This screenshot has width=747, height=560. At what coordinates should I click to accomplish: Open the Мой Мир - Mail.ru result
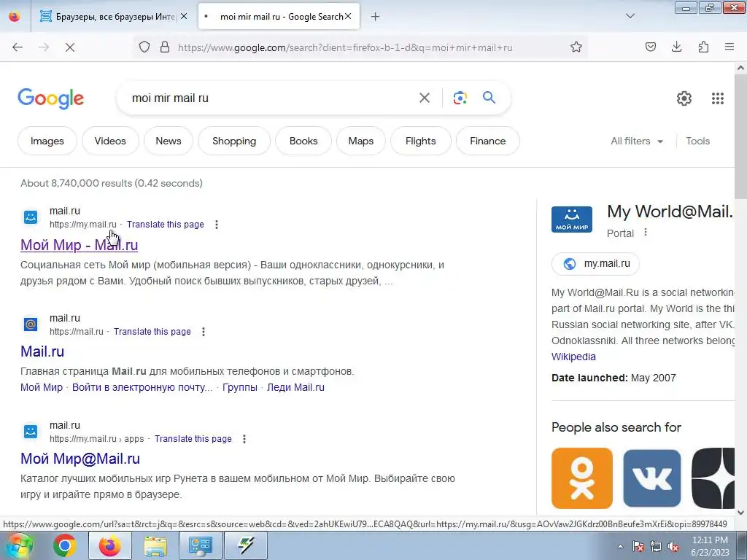[79, 245]
